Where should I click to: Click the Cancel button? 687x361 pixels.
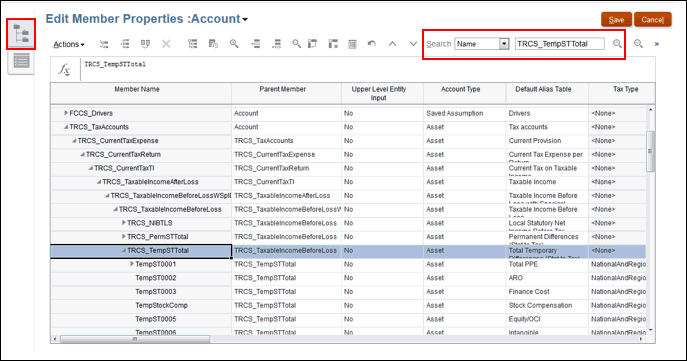point(652,20)
